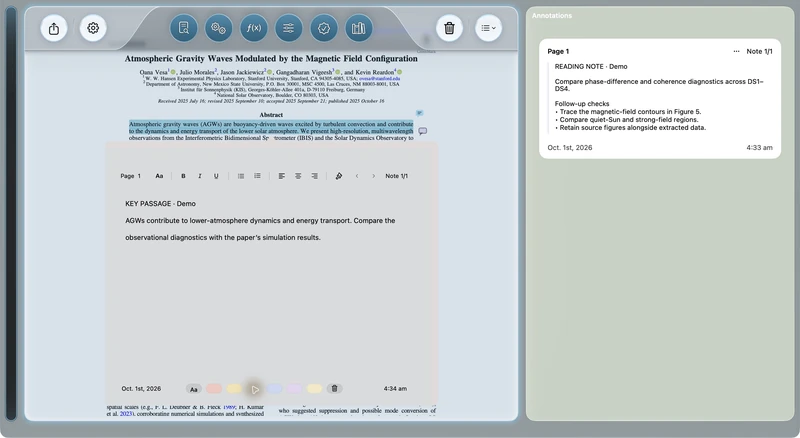Viewport: 800px width, 438px height.
Task: Open the READING NOTE annotation card
Action: [660, 99]
